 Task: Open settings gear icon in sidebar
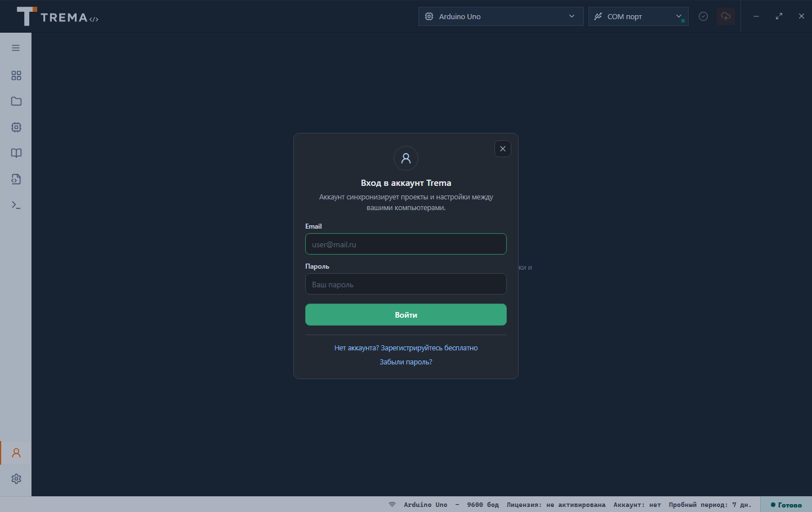[x=16, y=479]
